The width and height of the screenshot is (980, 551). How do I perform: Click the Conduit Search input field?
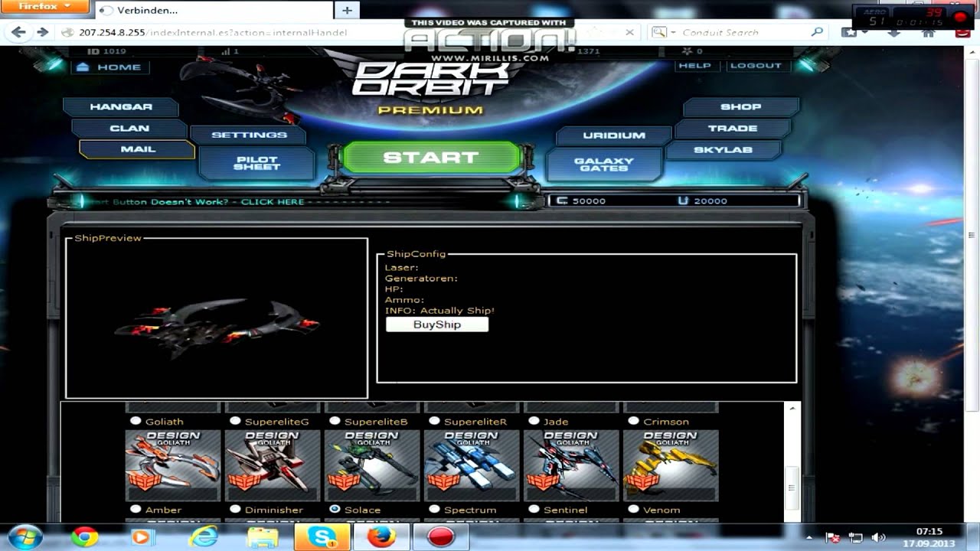click(x=743, y=32)
